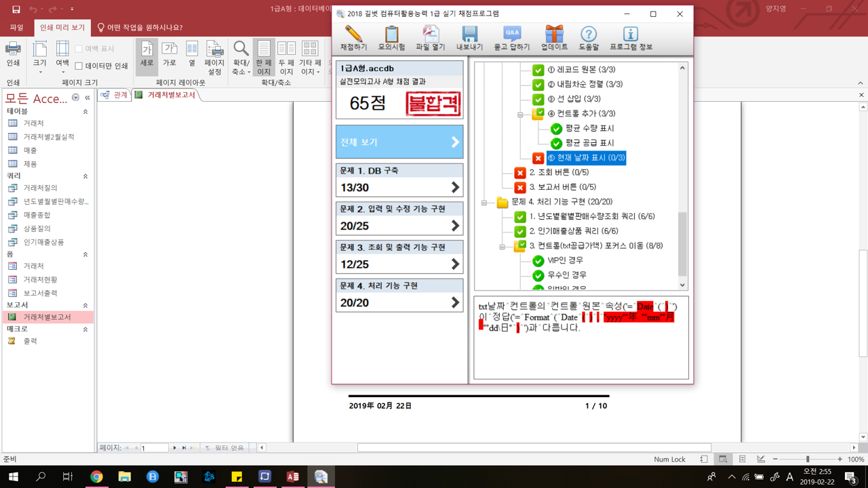
Task: Click the 프로그램 정보 info icon
Action: (631, 38)
